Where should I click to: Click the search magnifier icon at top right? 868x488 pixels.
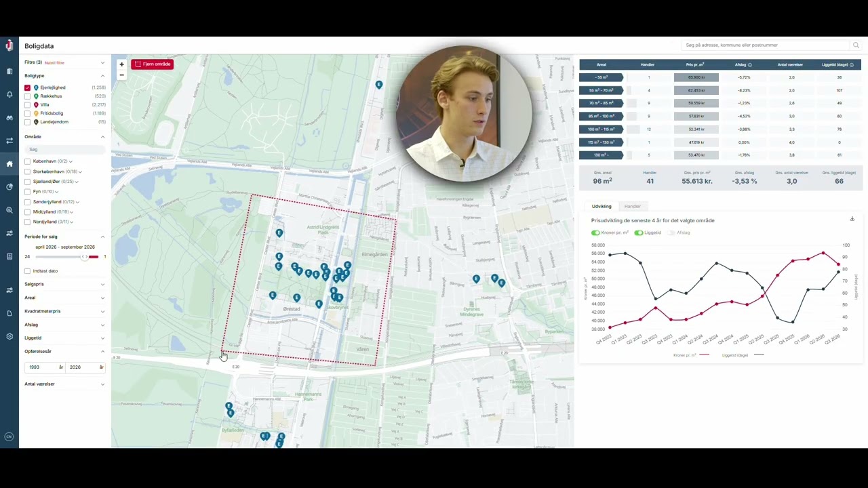tap(856, 45)
